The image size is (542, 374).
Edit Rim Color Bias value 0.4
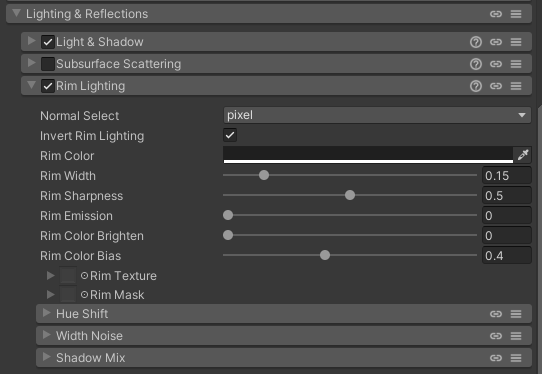507,256
